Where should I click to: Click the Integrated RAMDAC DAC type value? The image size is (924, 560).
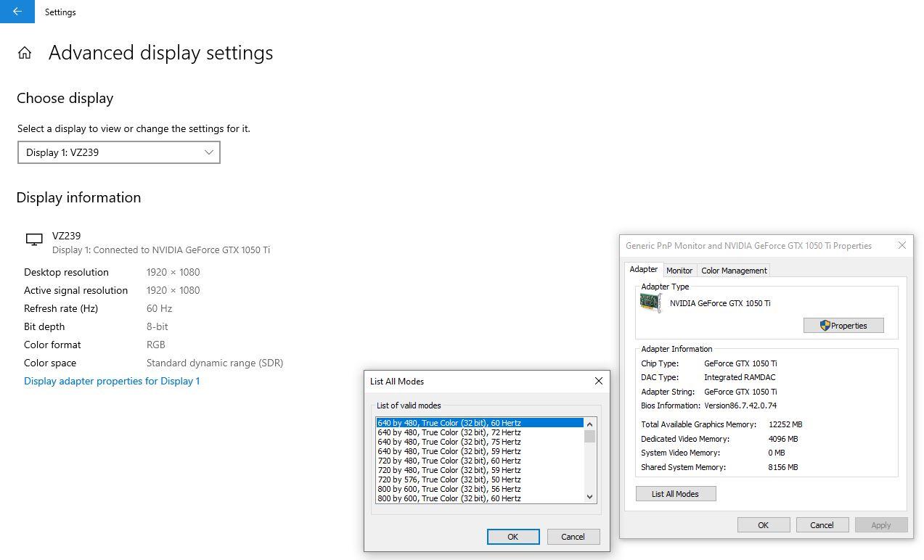[x=740, y=377]
